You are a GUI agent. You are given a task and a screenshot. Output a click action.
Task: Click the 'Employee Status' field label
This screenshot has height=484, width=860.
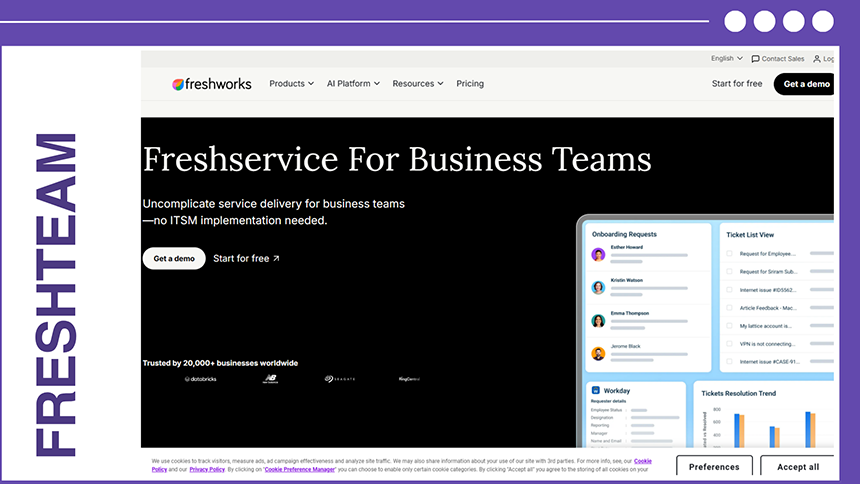point(606,410)
